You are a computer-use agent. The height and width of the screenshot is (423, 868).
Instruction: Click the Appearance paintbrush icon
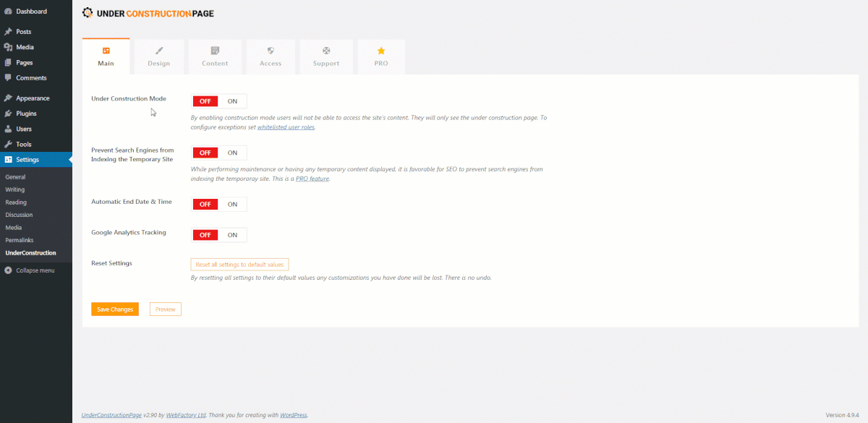[x=8, y=98]
